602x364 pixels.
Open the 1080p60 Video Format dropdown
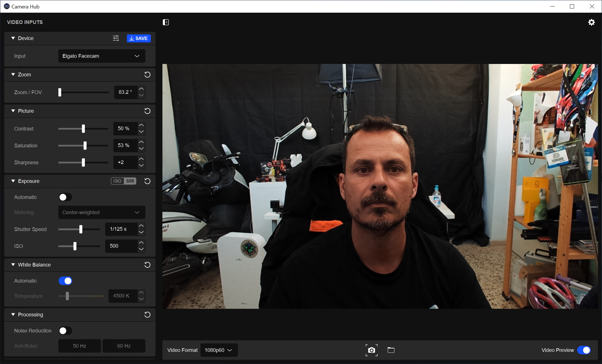(219, 350)
